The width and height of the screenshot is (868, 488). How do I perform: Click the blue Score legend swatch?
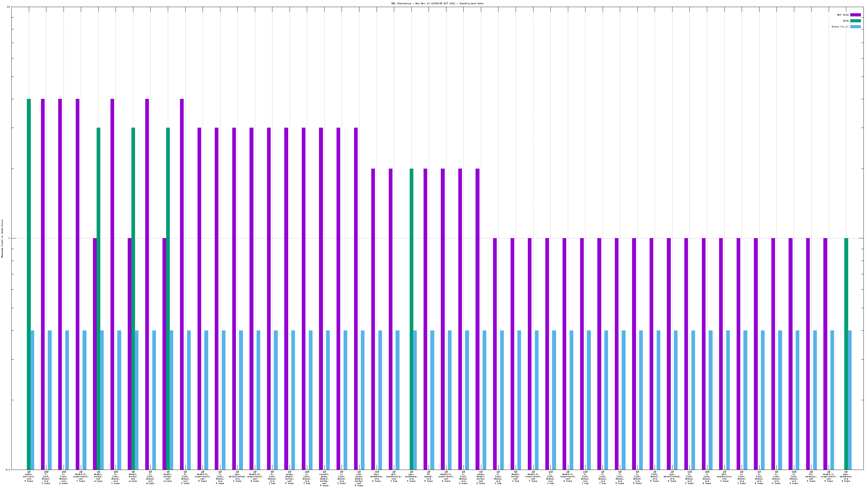pyautogui.click(x=855, y=27)
